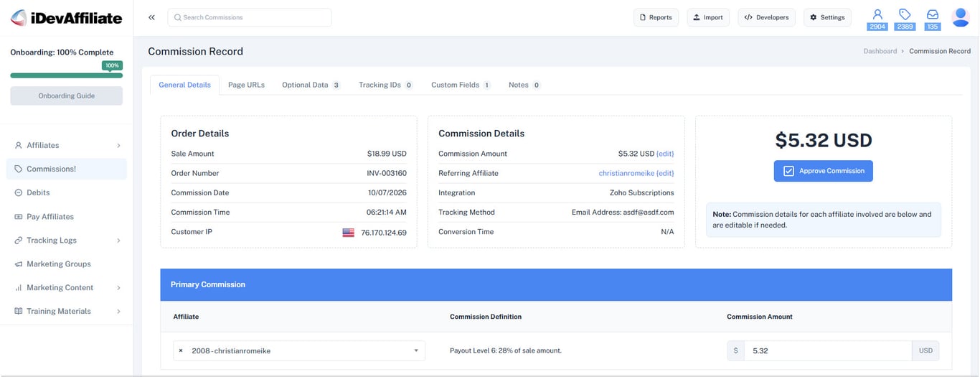Click the Affiliates person icon in sidebar
This screenshot has height=377, width=980.
point(19,145)
